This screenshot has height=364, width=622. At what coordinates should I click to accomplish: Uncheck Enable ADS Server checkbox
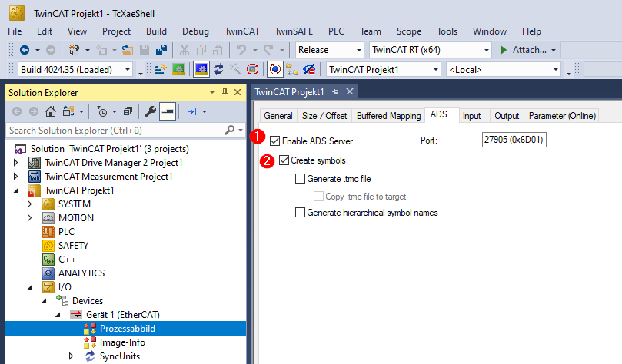274,141
